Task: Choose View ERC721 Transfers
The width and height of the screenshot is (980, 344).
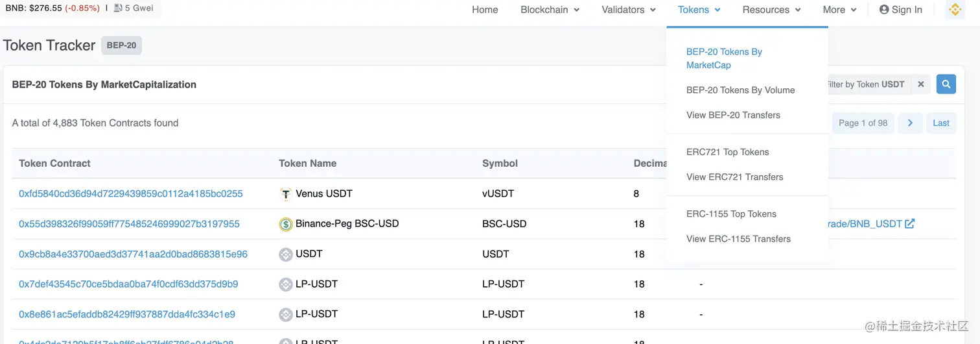Action: tap(734, 177)
